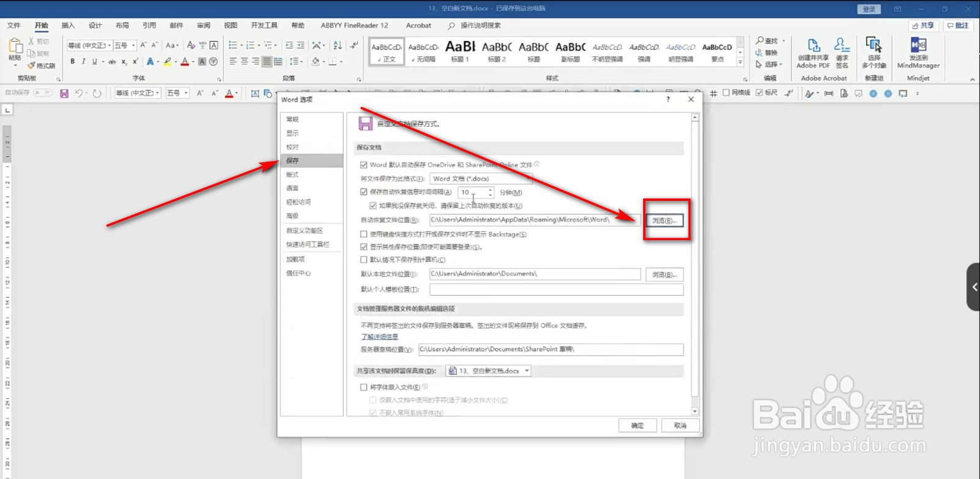Apply subscript formatting (x₂)
Viewport: 980px width, 479px height.
(124, 61)
